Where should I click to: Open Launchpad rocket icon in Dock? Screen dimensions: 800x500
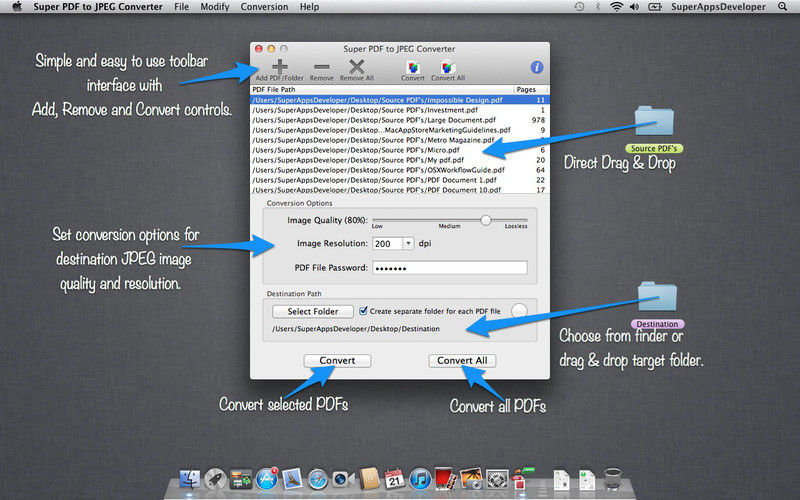coord(215,479)
